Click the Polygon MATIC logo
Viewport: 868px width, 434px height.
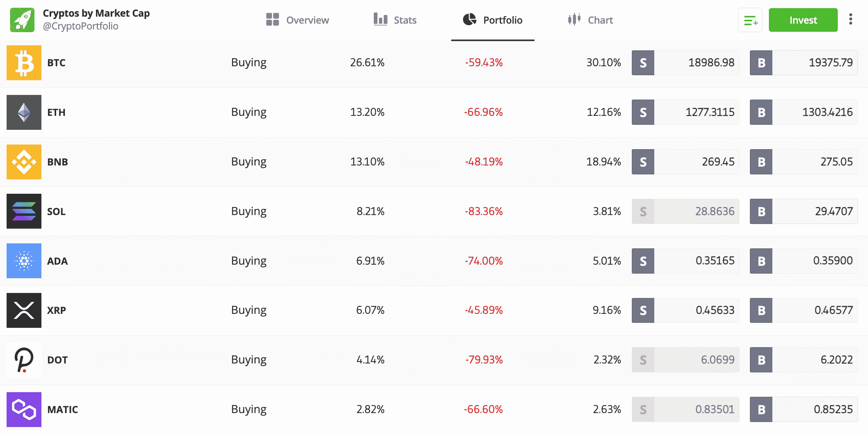24,410
